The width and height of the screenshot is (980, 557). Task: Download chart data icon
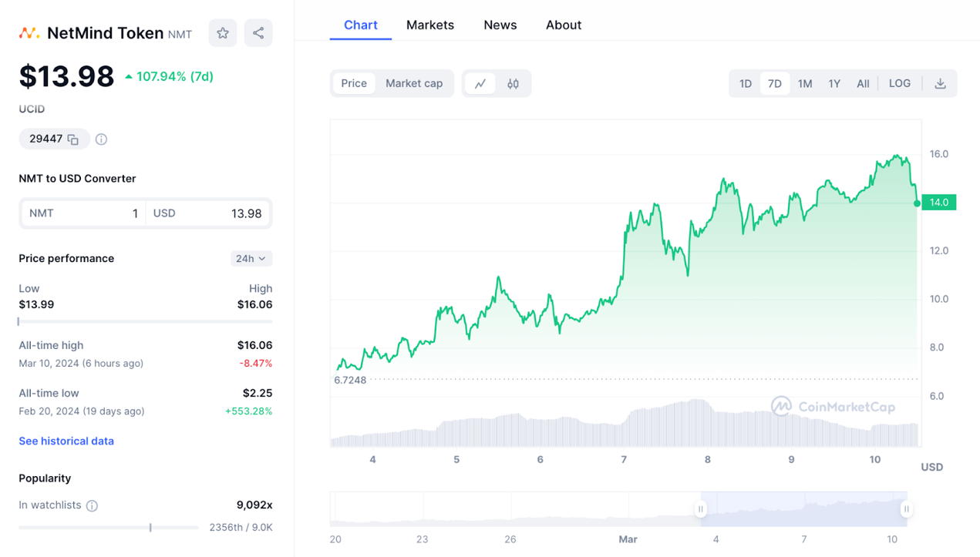[940, 83]
